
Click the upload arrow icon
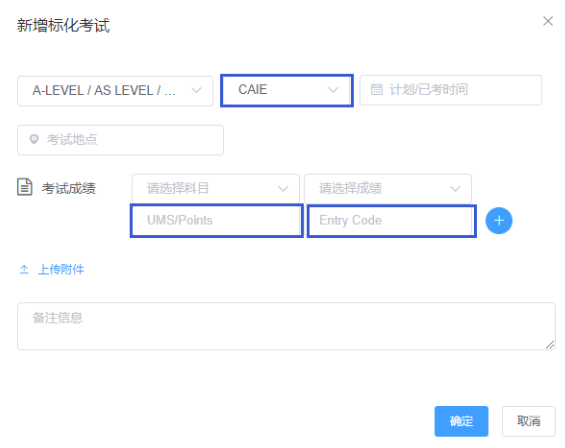click(24, 269)
